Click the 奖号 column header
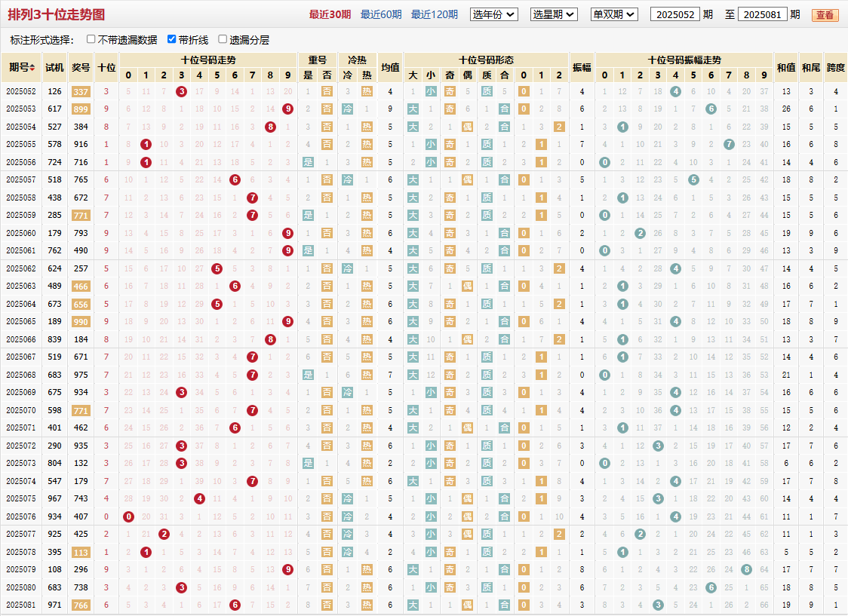848x616 pixels. (81, 68)
